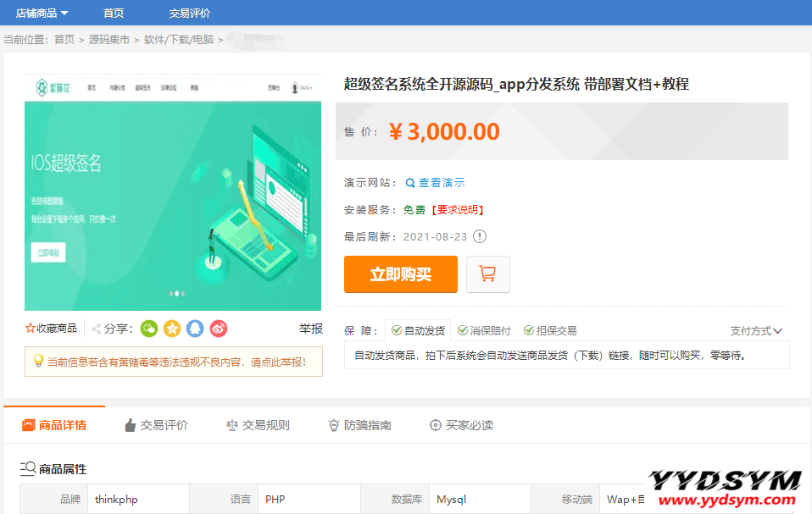The height and width of the screenshot is (514, 812).
Task: Share via the blue QQ bell icon
Action: coord(195,329)
